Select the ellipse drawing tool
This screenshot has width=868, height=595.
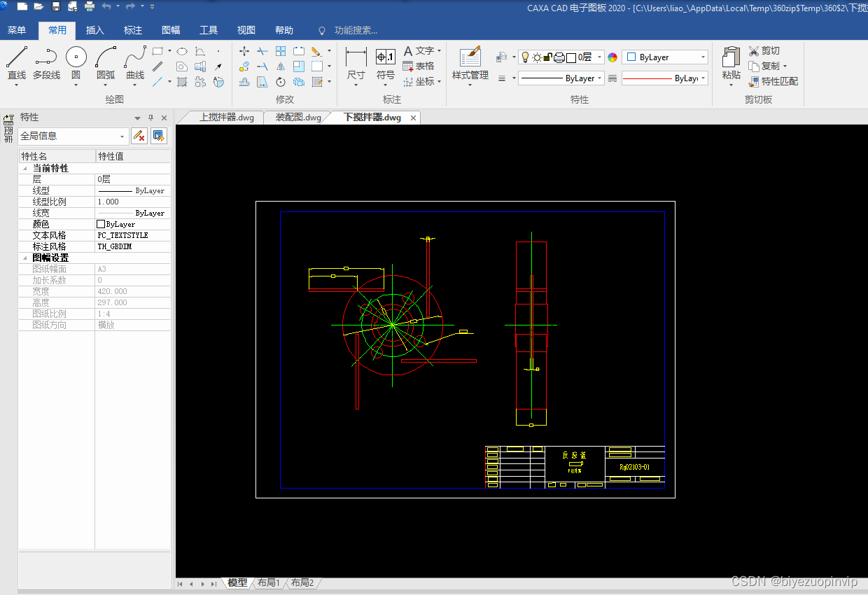(182, 51)
